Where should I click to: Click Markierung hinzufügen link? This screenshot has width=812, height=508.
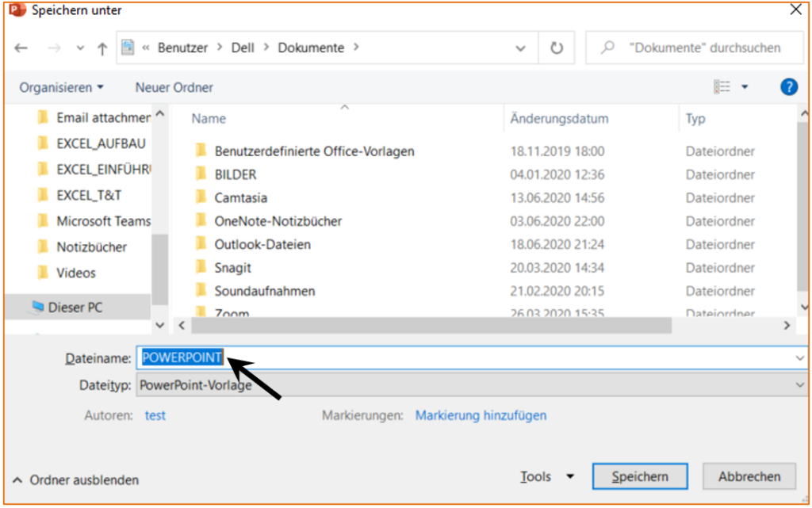pyautogui.click(x=481, y=415)
